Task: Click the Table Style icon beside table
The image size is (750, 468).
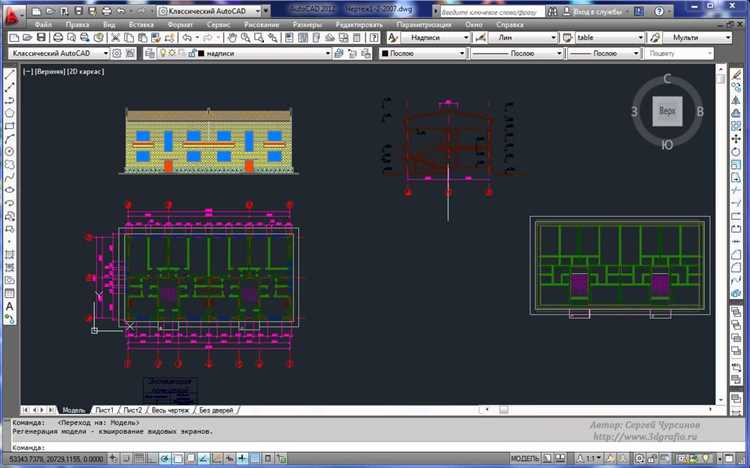Action: tap(567, 37)
